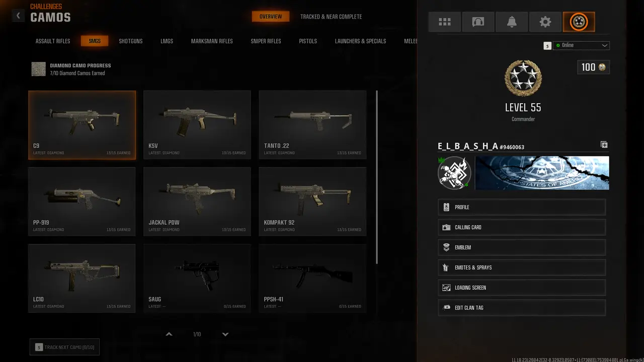Open the social headset icon

point(478,22)
